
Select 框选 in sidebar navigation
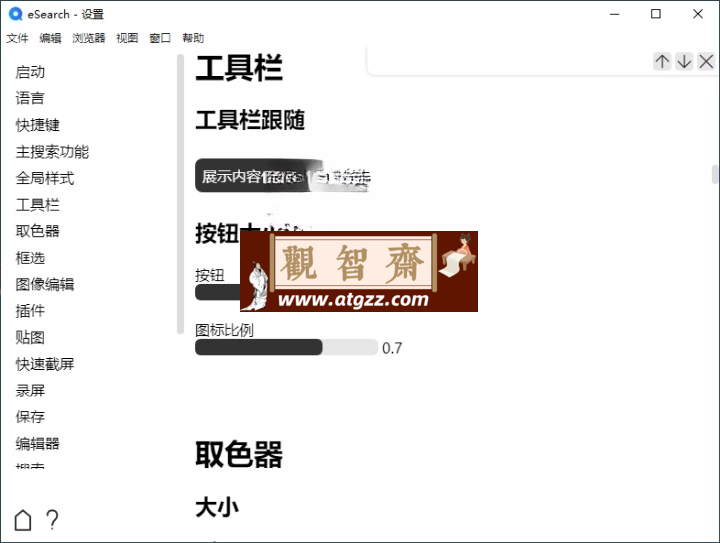(x=30, y=258)
